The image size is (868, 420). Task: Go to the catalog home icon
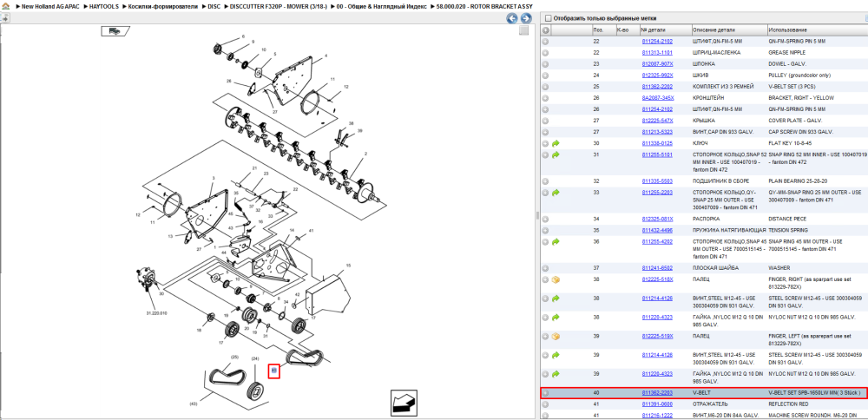click(x=5, y=5)
